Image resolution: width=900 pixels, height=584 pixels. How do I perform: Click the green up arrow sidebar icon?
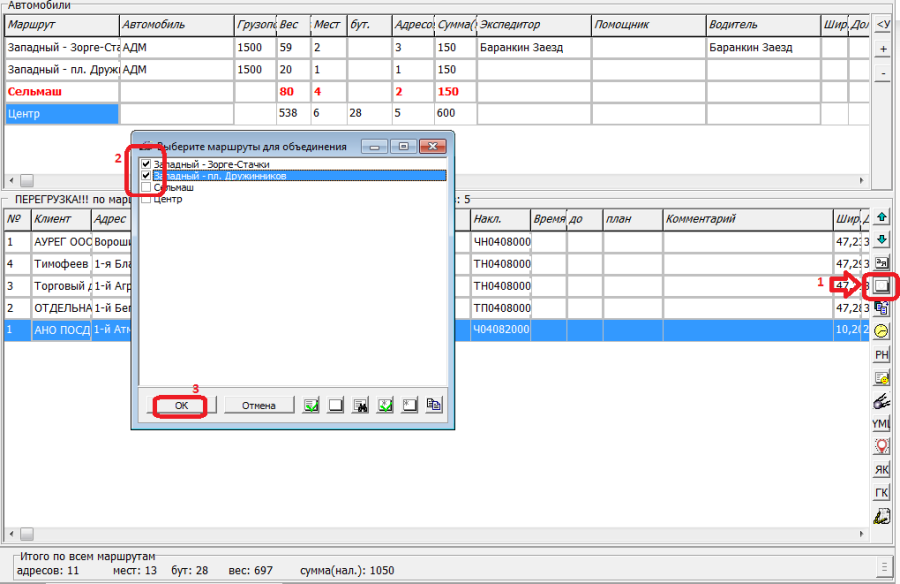(882, 216)
